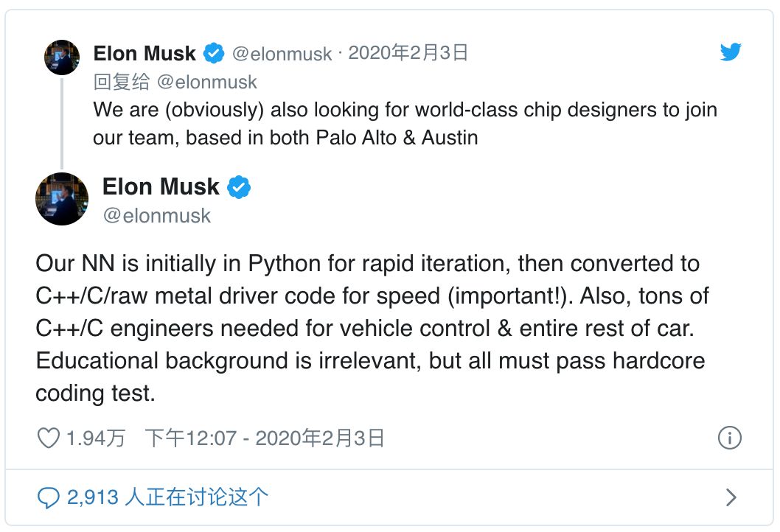Open the 2020年2月3日 date on replied-to tweet
The width and height of the screenshot is (780, 532).
point(408,53)
